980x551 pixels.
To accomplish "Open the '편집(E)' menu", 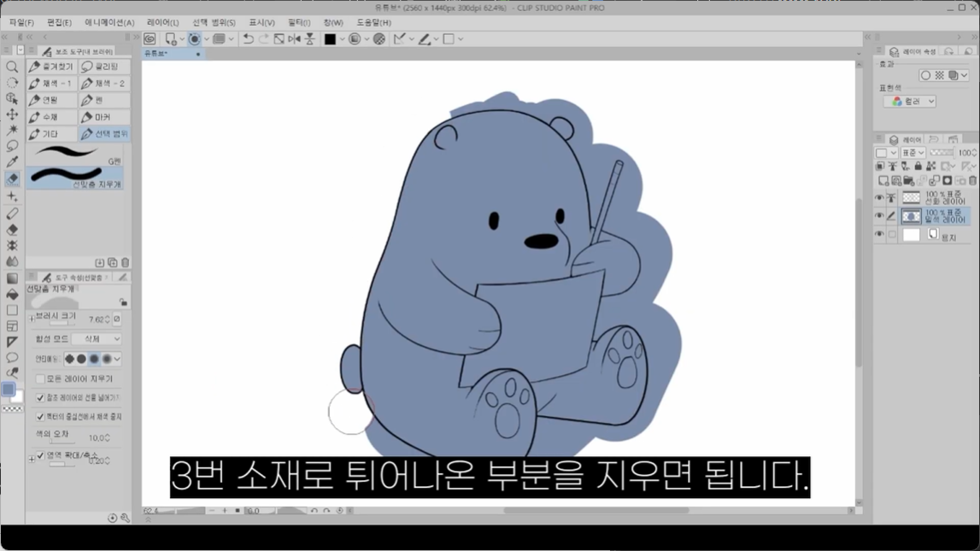I will pos(59,22).
